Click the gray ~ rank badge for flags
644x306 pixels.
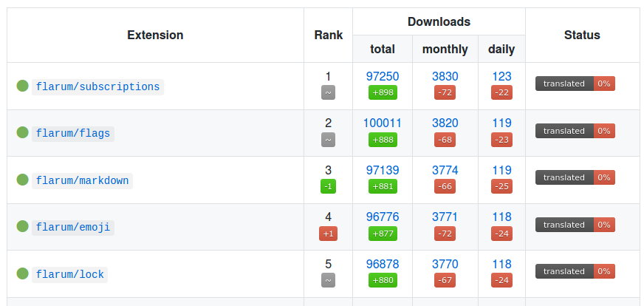click(328, 140)
